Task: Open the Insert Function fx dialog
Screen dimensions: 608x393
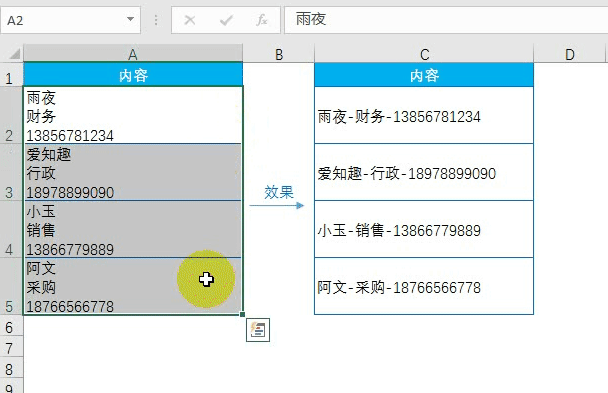Action: pyautogui.click(x=262, y=20)
